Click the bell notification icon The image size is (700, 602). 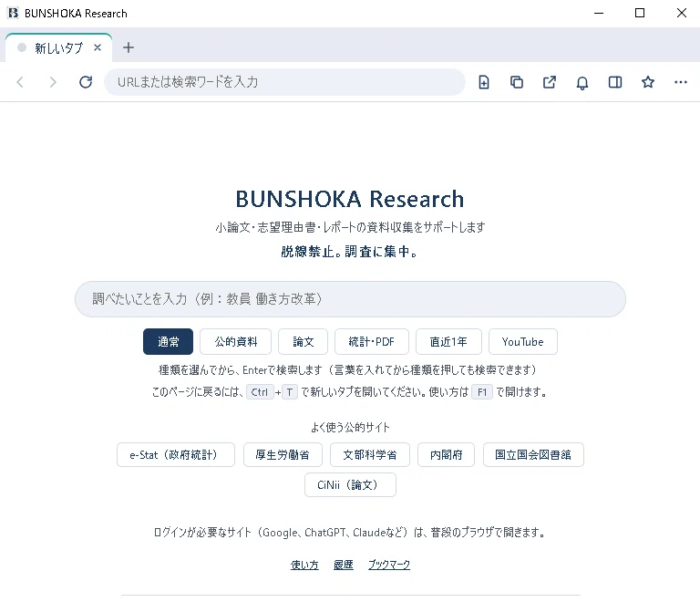[x=582, y=82]
